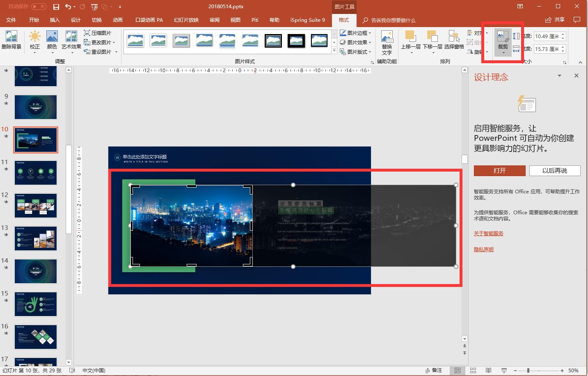Select the Crop (裁剪) tool

point(503,40)
